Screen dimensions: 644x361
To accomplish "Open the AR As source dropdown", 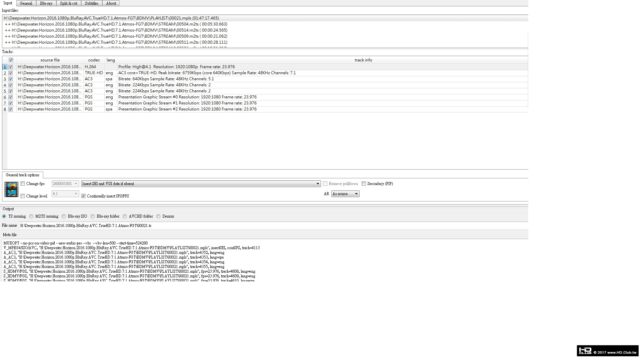I will pos(345,194).
